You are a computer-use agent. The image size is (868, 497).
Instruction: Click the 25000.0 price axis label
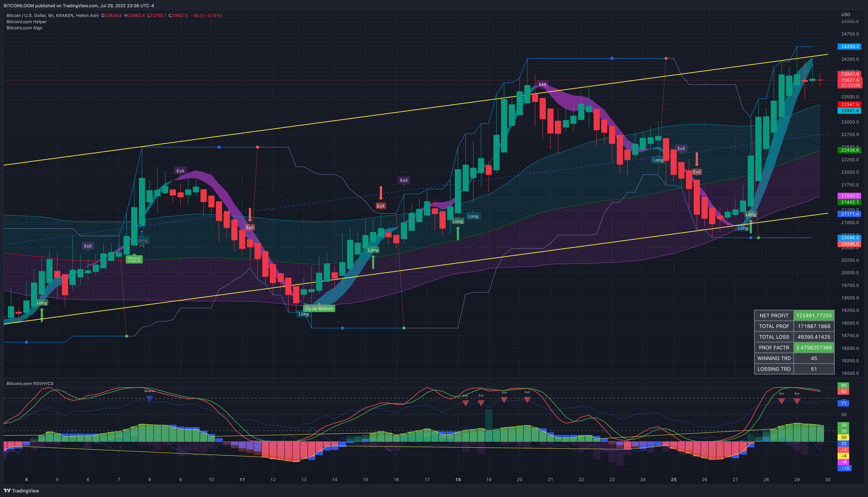pos(850,21)
